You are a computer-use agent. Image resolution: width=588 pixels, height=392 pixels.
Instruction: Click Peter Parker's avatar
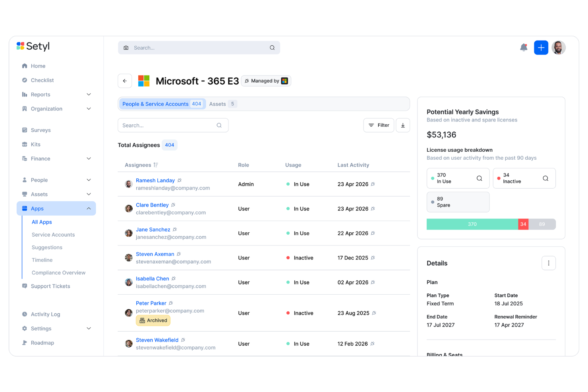[129, 313]
